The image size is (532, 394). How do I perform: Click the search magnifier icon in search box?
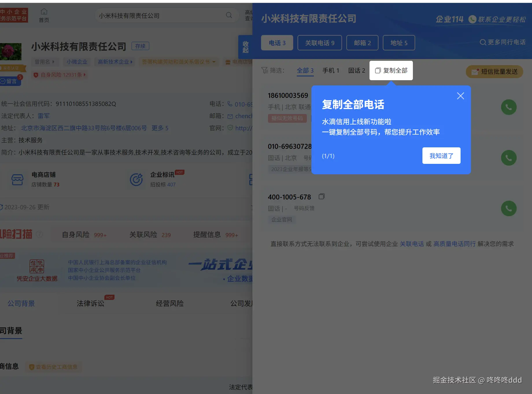[x=229, y=15]
